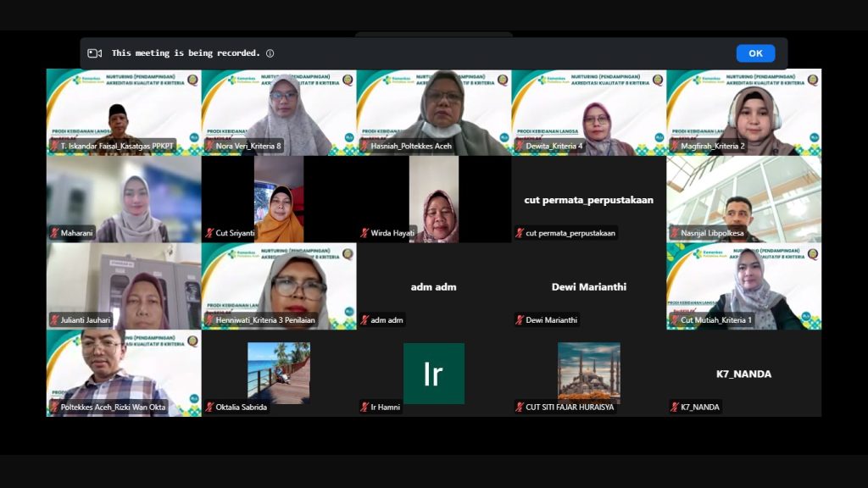Viewport: 868px width, 488px height.
Task: Click the muted mic icon for Dewi Marianthi
Action: [520, 319]
